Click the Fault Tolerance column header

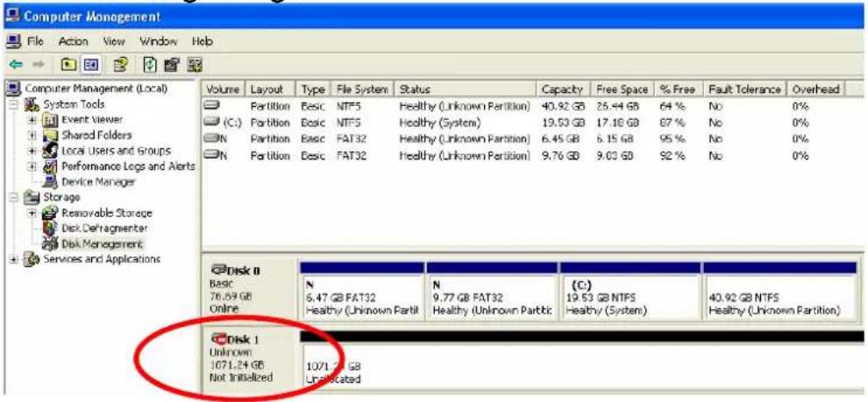744,89
